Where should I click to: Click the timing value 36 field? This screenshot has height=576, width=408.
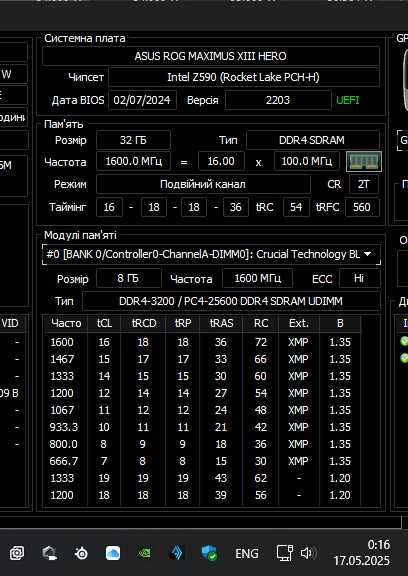pyautogui.click(x=235, y=207)
